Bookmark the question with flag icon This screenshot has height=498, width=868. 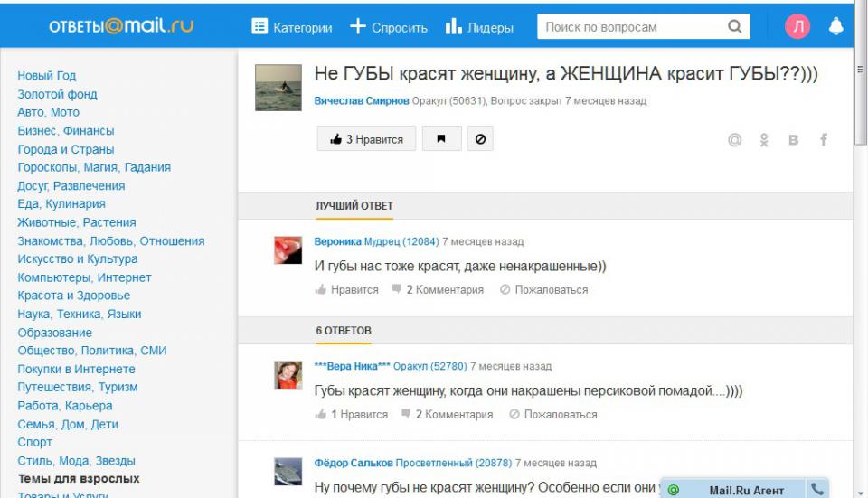441,139
